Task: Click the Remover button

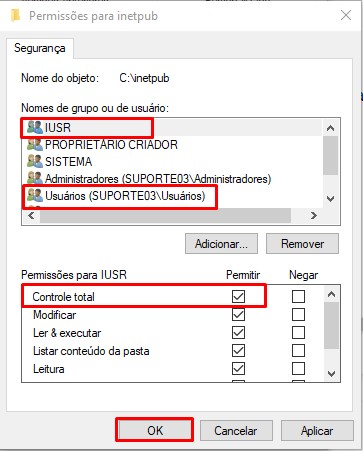Action: (302, 244)
